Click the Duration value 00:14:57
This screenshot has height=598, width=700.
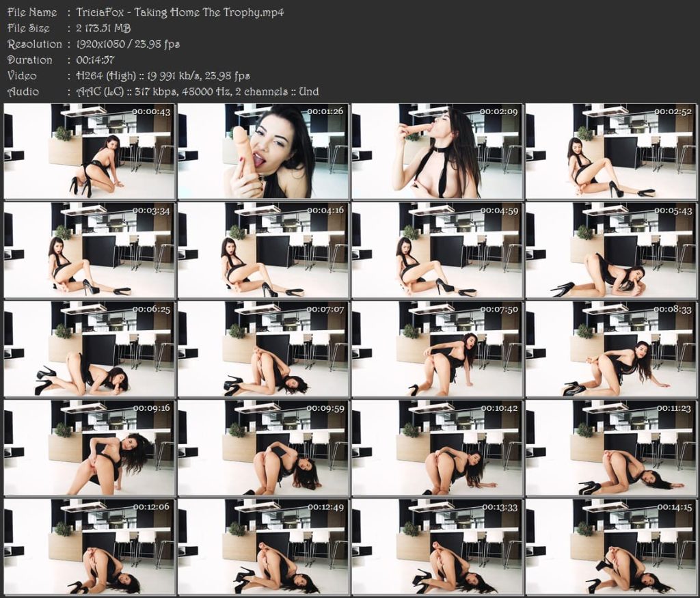pyautogui.click(x=96, y=59)
